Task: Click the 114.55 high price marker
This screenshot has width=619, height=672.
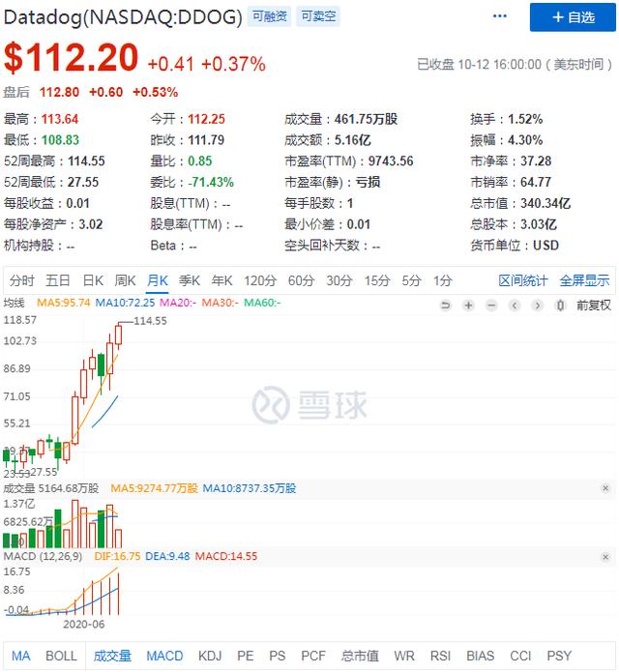Action: click(x=150, y=321)
